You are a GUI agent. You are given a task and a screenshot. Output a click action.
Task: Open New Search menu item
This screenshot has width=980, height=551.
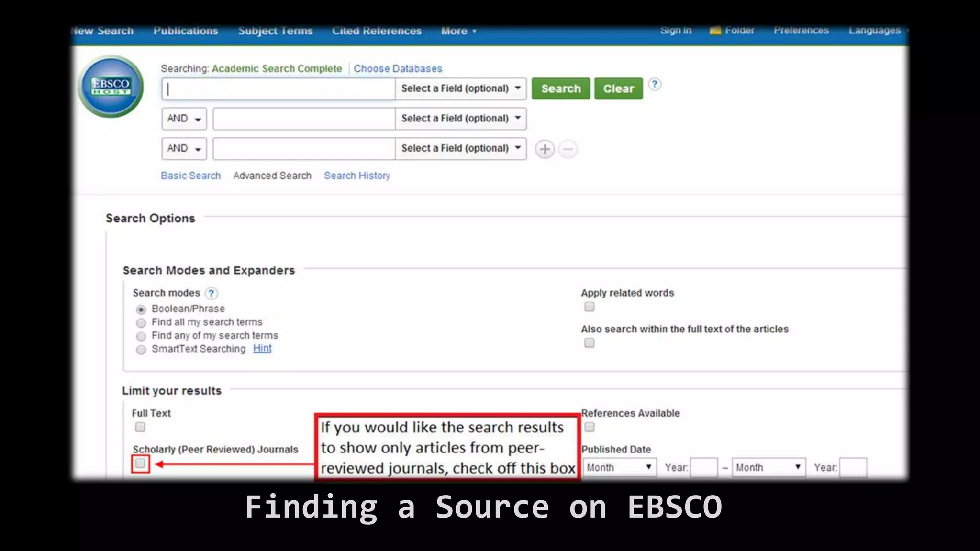point(102,31)
